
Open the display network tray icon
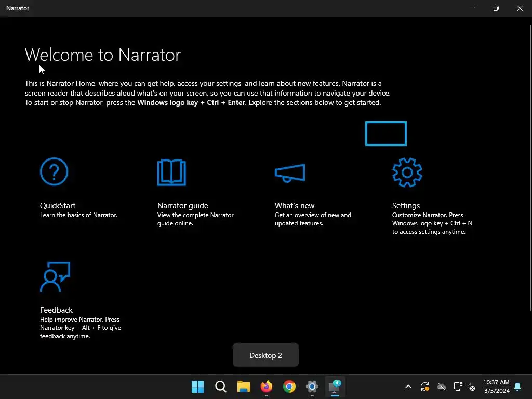pyautogui.click(x=458, y=387)
